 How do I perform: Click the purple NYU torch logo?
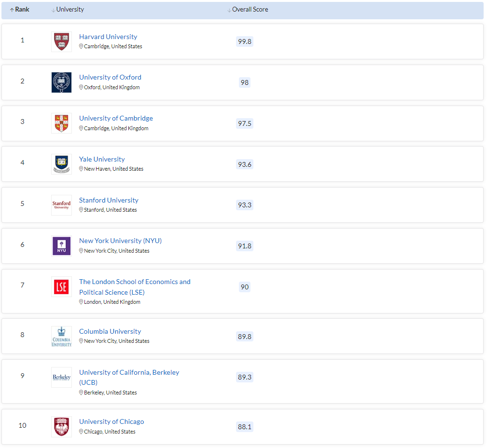pos(61,246)
